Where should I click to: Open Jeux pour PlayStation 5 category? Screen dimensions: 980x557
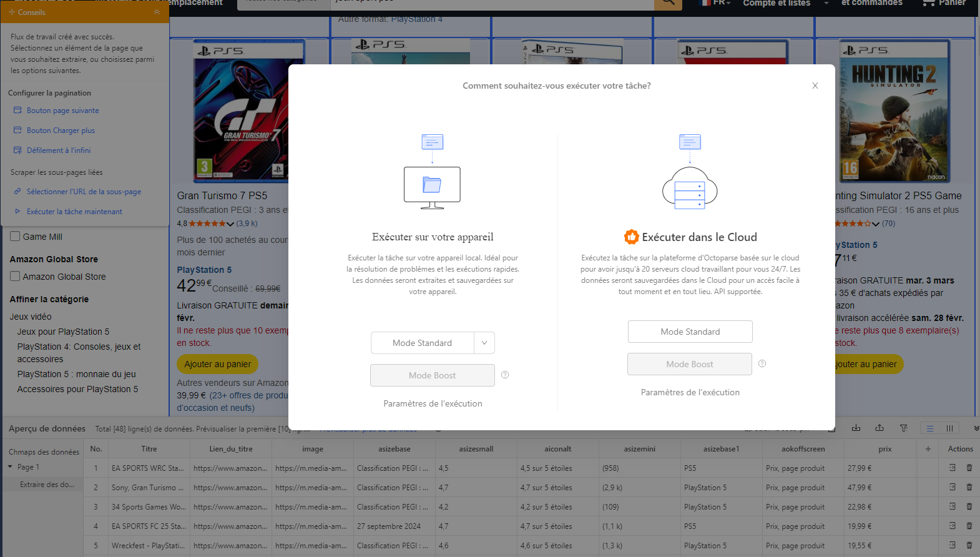[63, 332]
